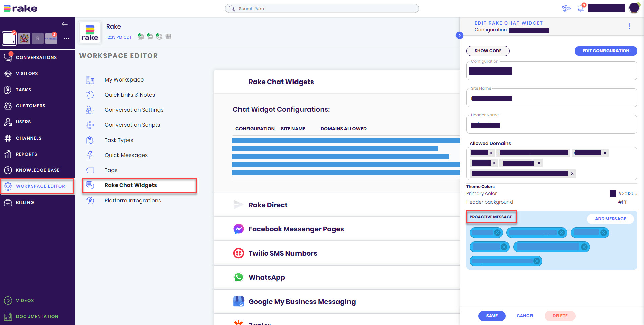
Task: Click the PROACTIVE MESSAGE label
Action: tap(491, 217)
